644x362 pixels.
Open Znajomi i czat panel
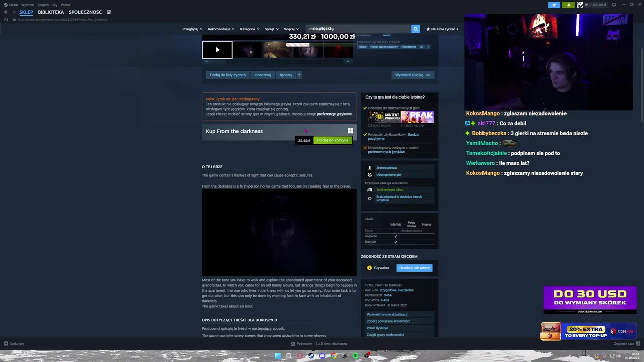pos(626,344)
